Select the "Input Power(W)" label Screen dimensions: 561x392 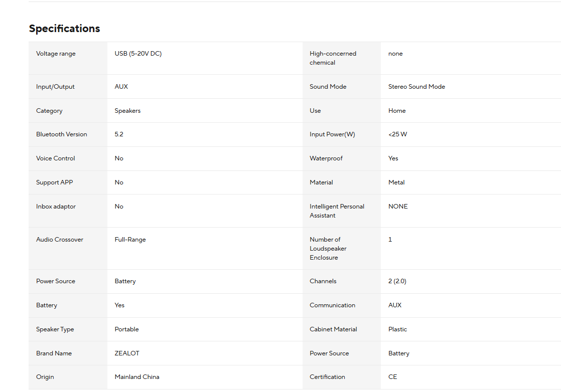click(x=332, y=134)
